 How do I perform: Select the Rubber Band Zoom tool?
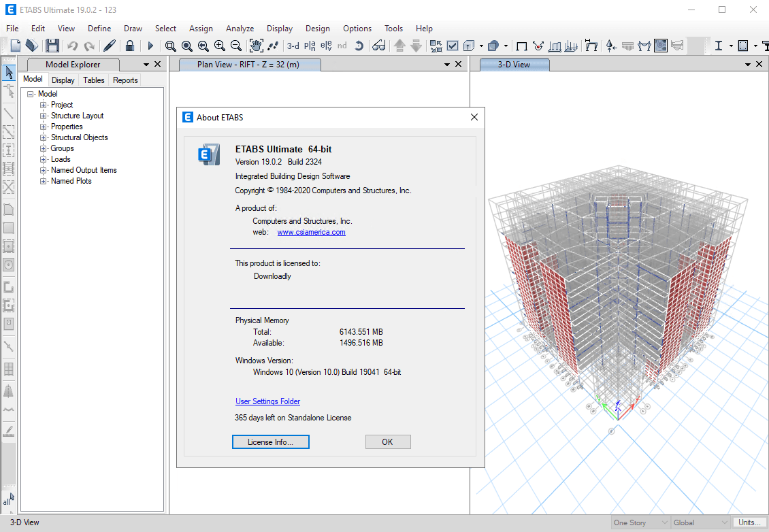pyautogui.click(x=170, y=47)
